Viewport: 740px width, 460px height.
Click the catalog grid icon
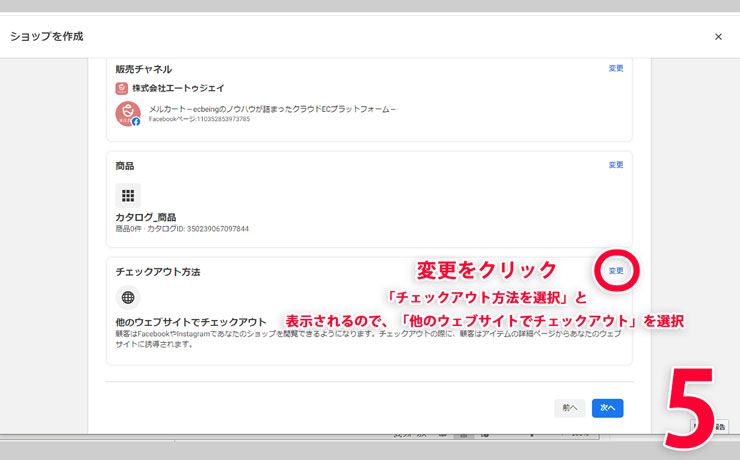pyautogui.click(x=128, y=195)
